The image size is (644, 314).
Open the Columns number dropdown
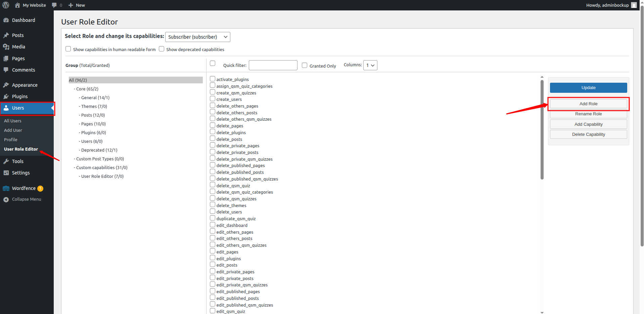370,65
